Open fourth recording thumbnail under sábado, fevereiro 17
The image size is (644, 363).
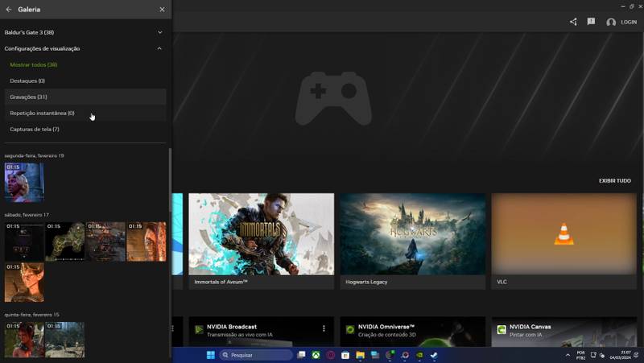[x=147, y=241]
